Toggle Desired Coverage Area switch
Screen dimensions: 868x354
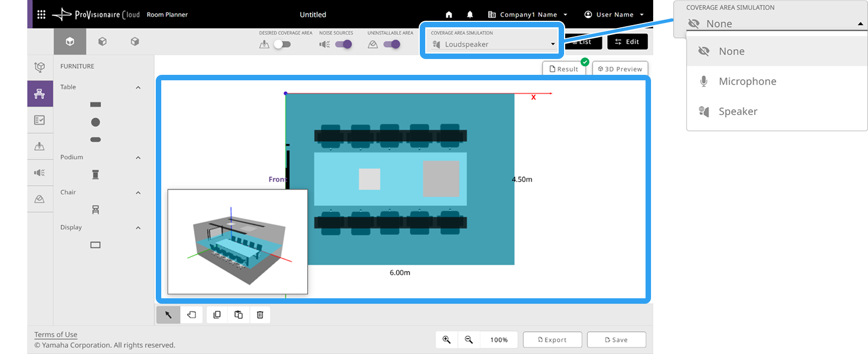tap(282, 44)
